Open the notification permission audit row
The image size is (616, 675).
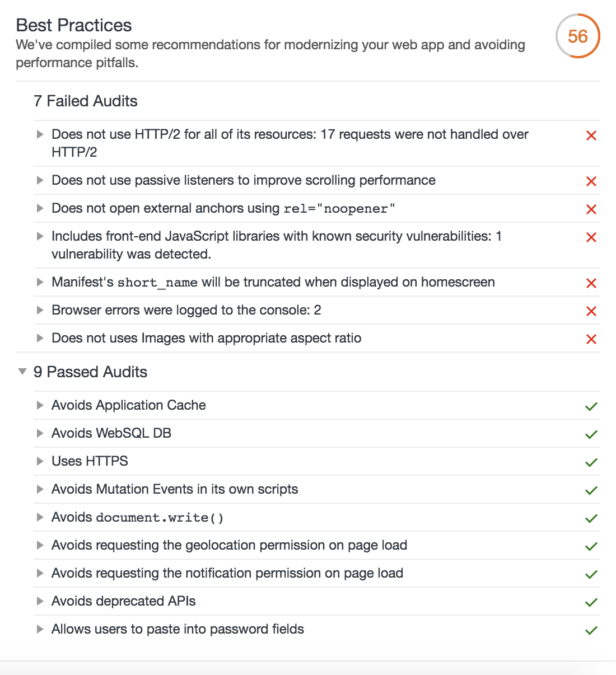227,573
